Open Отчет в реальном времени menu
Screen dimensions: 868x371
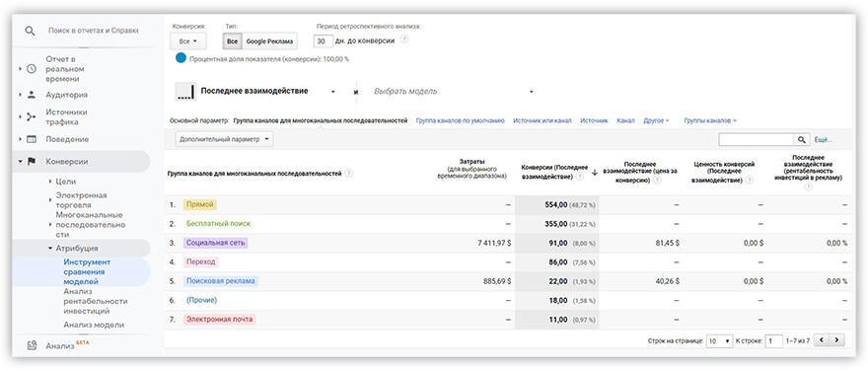pyautogui.click(x=65, y=69)
